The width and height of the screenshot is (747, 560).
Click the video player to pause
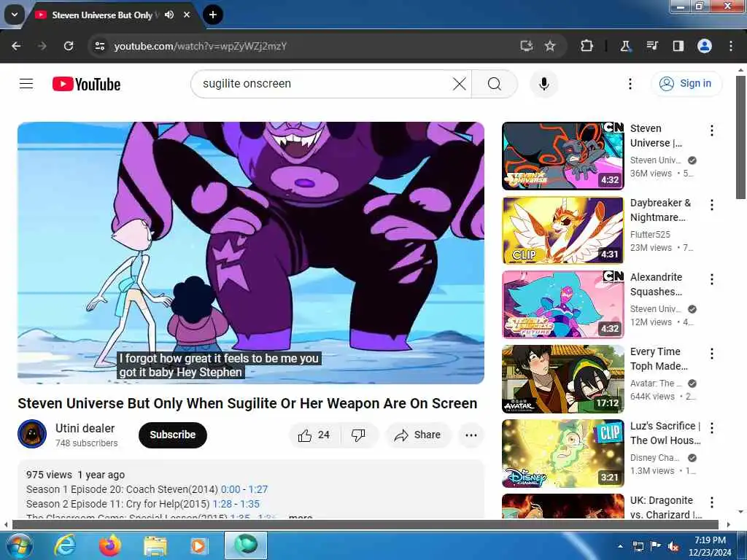pyautogui.click(x=251, y=253)
